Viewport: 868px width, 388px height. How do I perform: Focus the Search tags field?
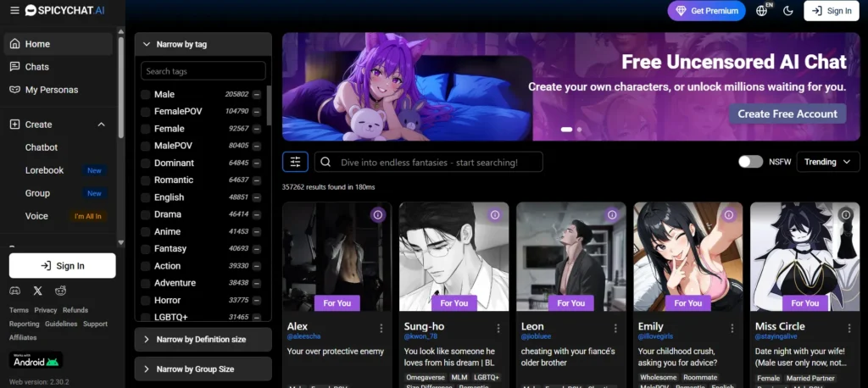coord(203,71)
